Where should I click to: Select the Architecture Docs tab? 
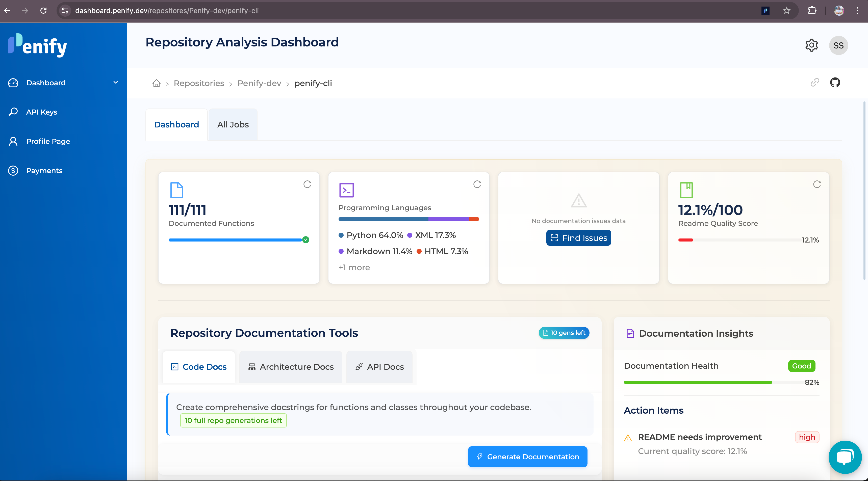point(291,367)
